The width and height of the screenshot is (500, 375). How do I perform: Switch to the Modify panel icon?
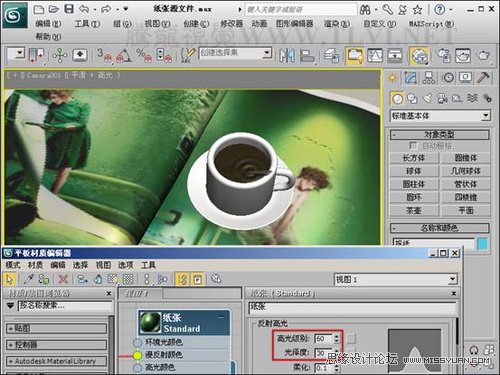[411, 78]
